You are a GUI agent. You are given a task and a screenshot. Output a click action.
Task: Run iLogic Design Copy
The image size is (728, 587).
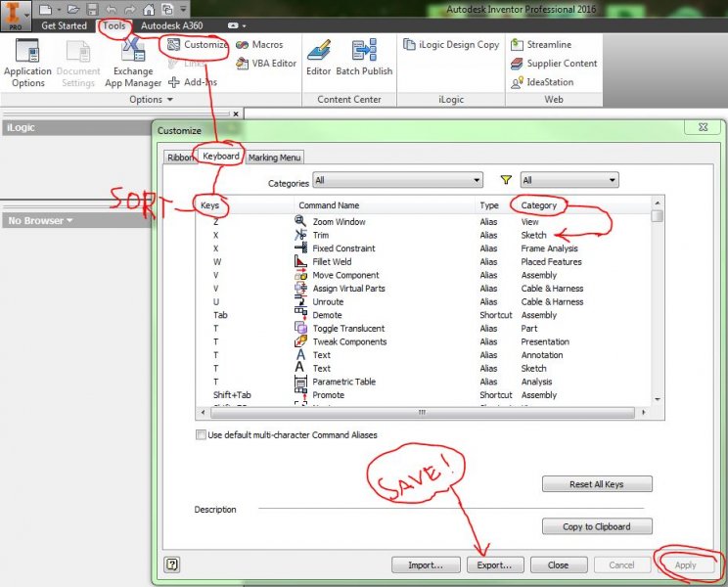[x=451, y=45]
